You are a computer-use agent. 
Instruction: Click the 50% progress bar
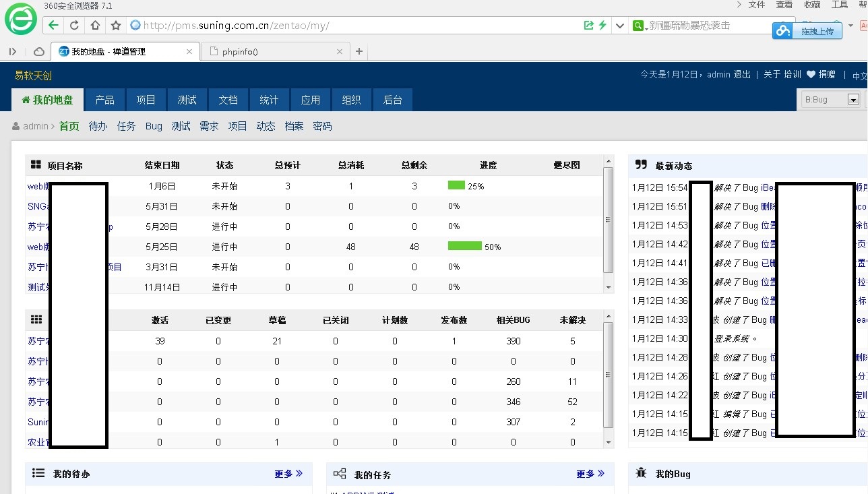point(465,246)
